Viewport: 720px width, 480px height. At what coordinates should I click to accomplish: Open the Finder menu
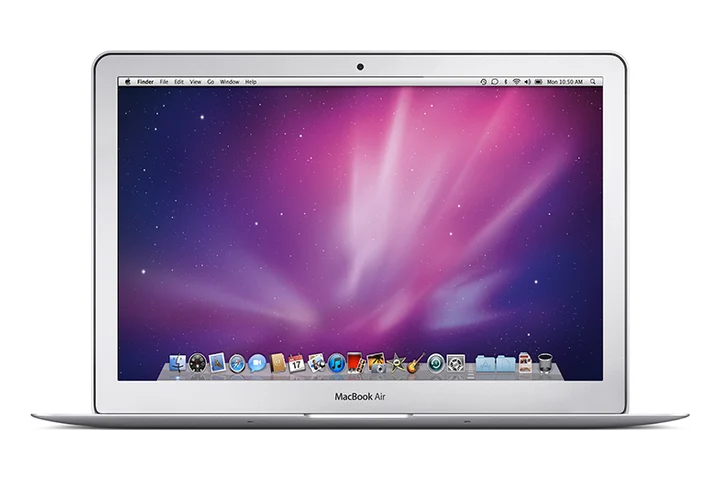[146, 82]
